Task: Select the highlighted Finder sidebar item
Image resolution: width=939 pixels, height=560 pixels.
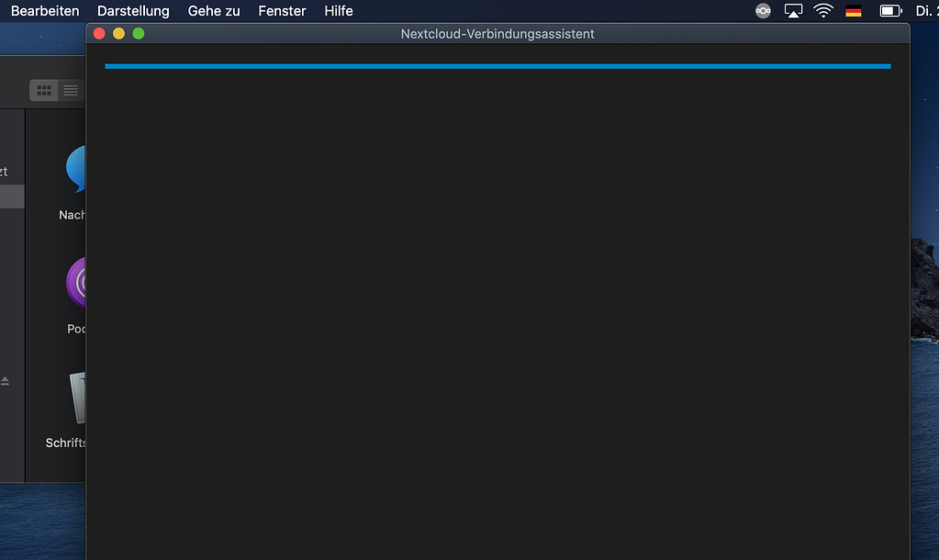Action: click(12, 196)
